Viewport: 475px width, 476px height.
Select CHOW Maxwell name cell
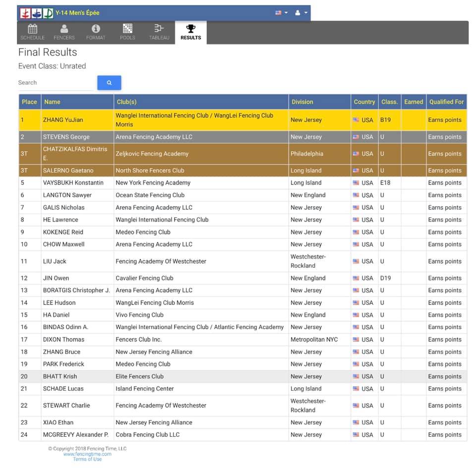tap(77, 244)
